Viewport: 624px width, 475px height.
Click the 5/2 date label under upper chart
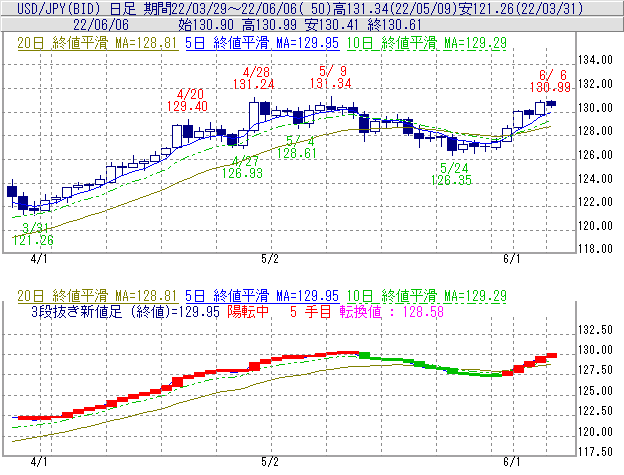tap(270, 259)
